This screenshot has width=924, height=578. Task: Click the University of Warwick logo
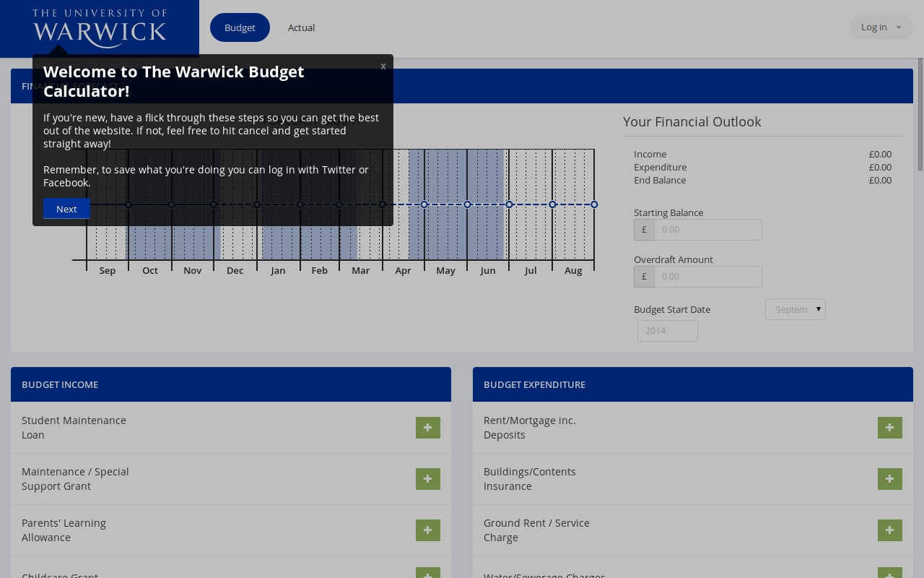click(100, 29)
